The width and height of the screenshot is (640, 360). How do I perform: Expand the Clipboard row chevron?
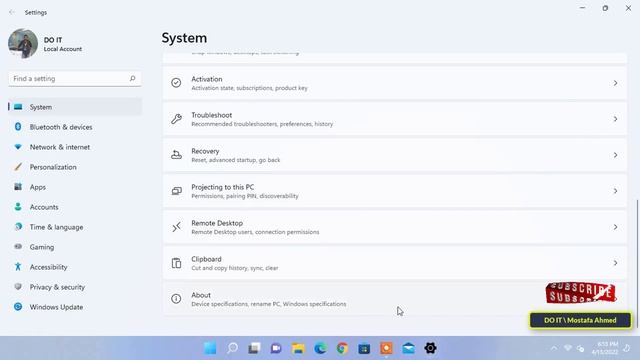(615, 263)
